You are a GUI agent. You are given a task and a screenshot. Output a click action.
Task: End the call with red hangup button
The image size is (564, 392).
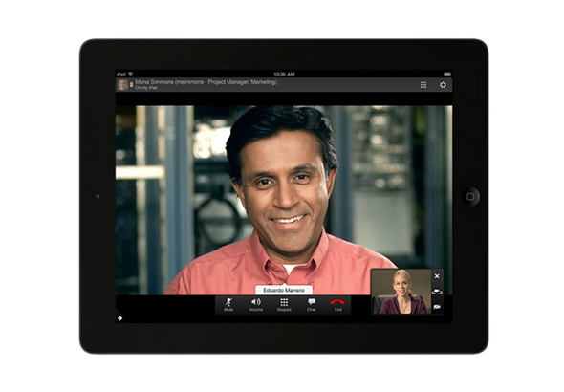pyautogui.click(x=337, y=305)
